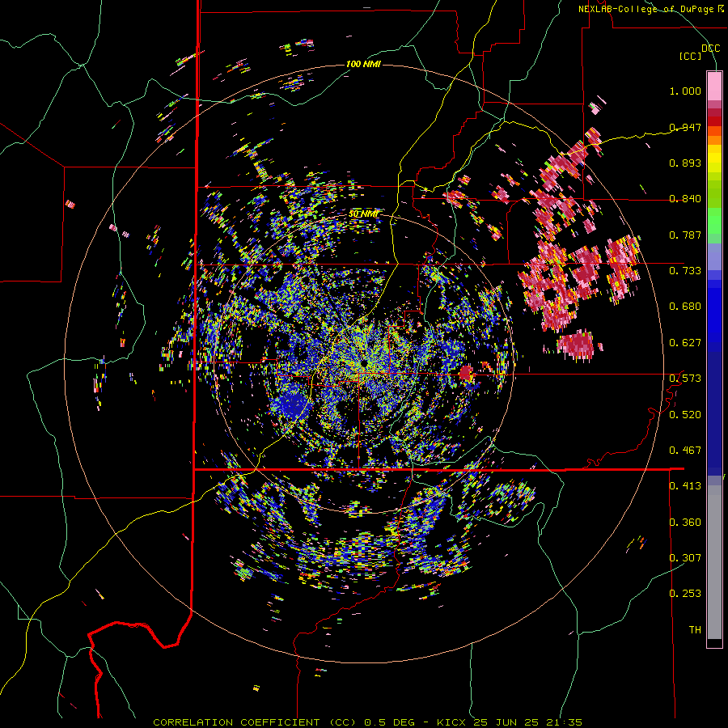
Task: Click the 0.307 scale value
Action: pos(685,557)
